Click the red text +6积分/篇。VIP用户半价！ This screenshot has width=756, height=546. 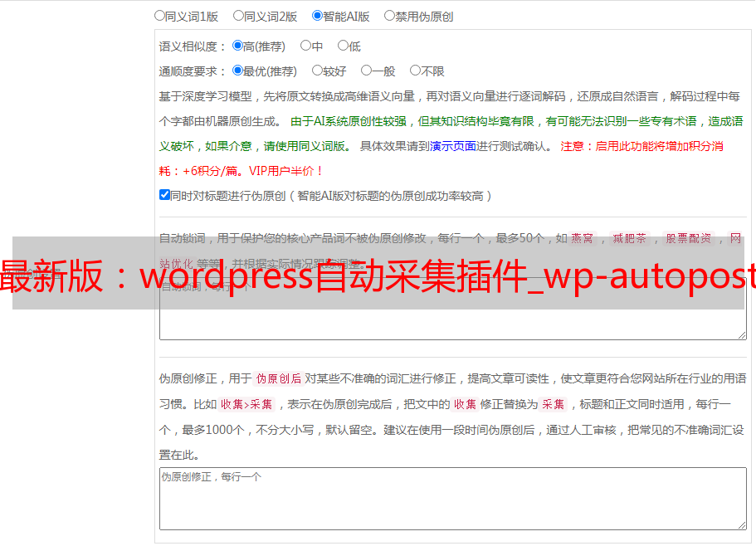[252, 171]
